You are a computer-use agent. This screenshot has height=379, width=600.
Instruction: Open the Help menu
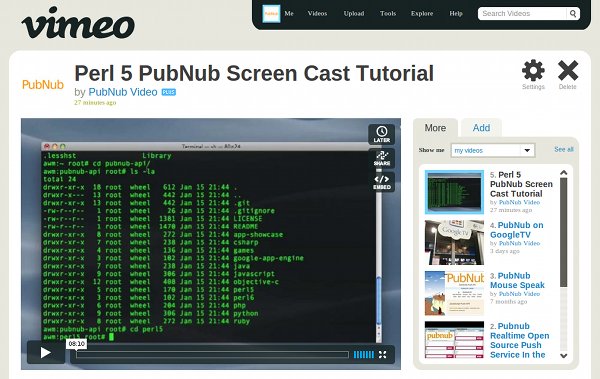tap(456, 13)
